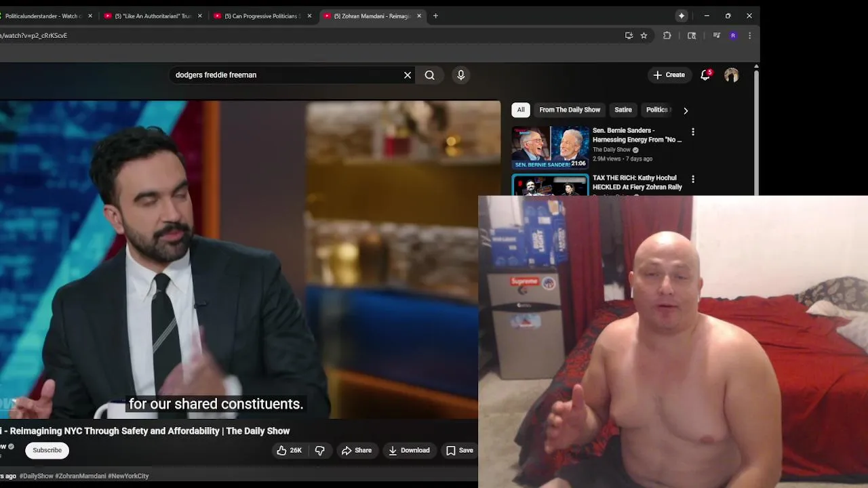Open the Sen. Bernie Sanders video thumbnail

(x=550, y=147)
